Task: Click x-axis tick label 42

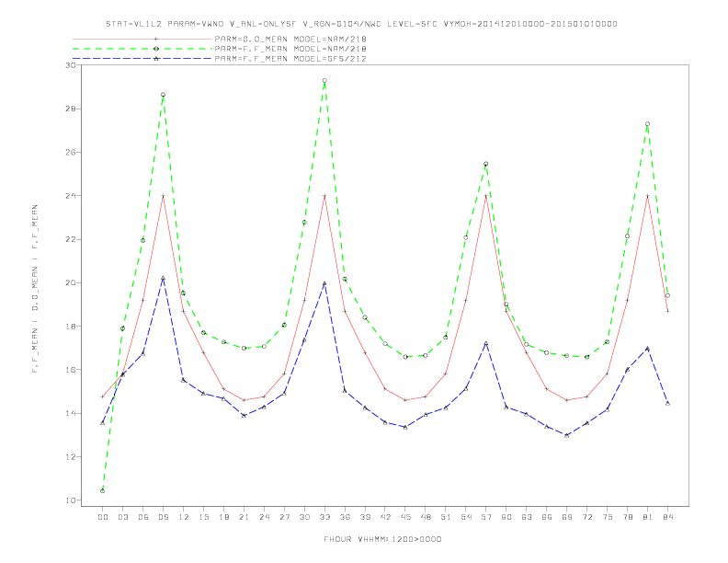Action: 385,517
